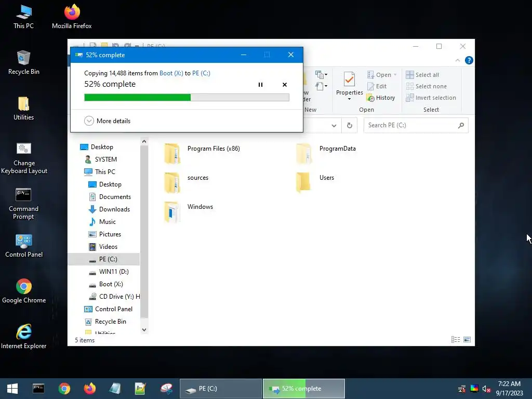532x399 pixels.
Task: Expand More details in copy dialog
Action: pyautogui.click(x=107, y=121)
